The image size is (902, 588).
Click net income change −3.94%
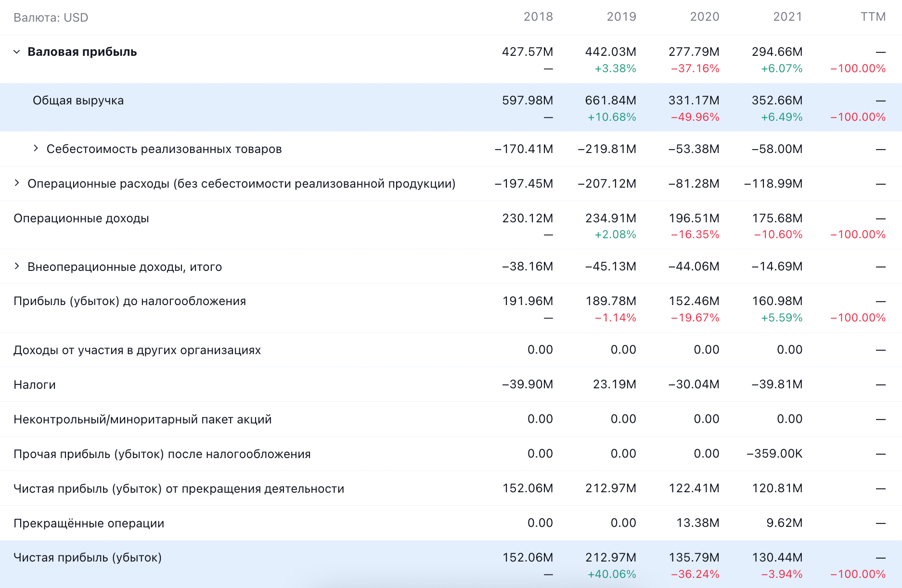pyautogui.click(x=782, y=574)
